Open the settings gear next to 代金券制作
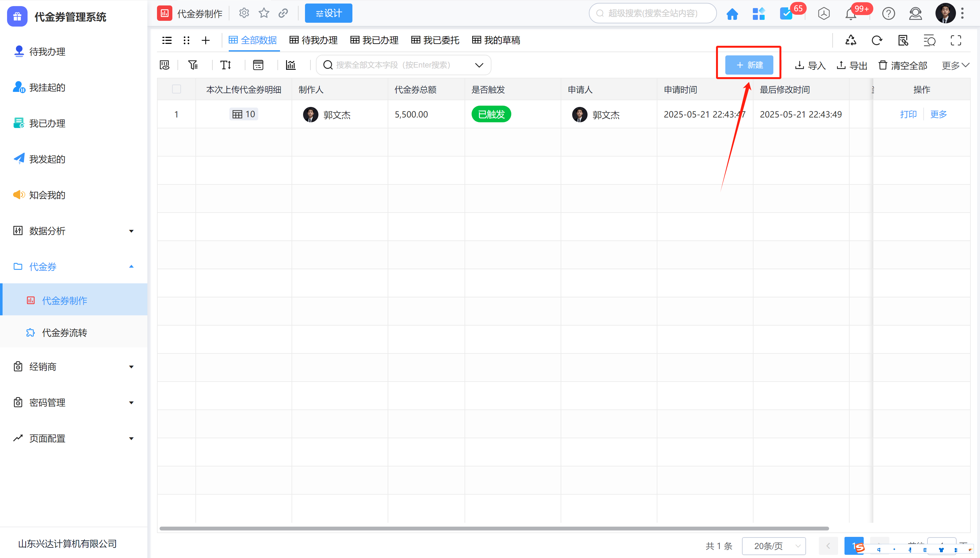 tap(244, 13)
